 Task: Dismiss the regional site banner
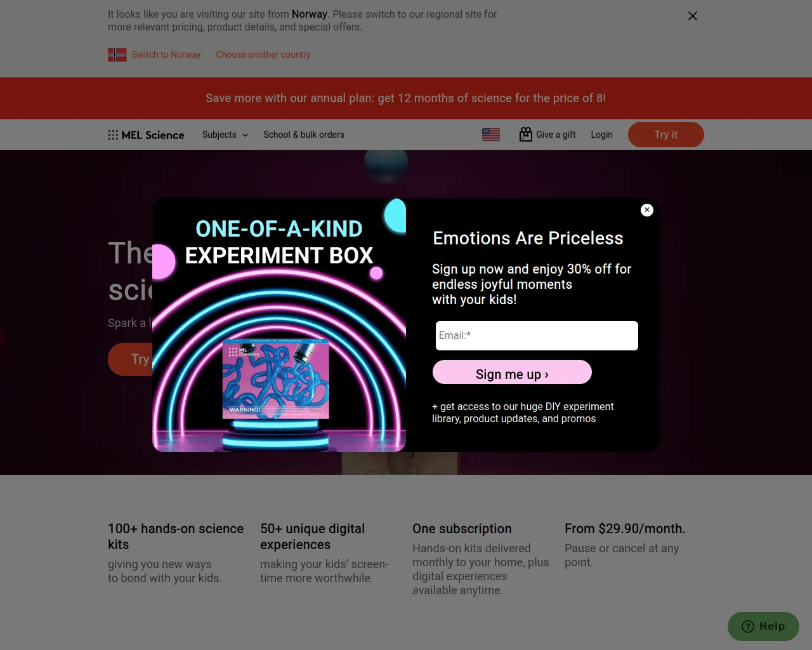click(693, 16)
